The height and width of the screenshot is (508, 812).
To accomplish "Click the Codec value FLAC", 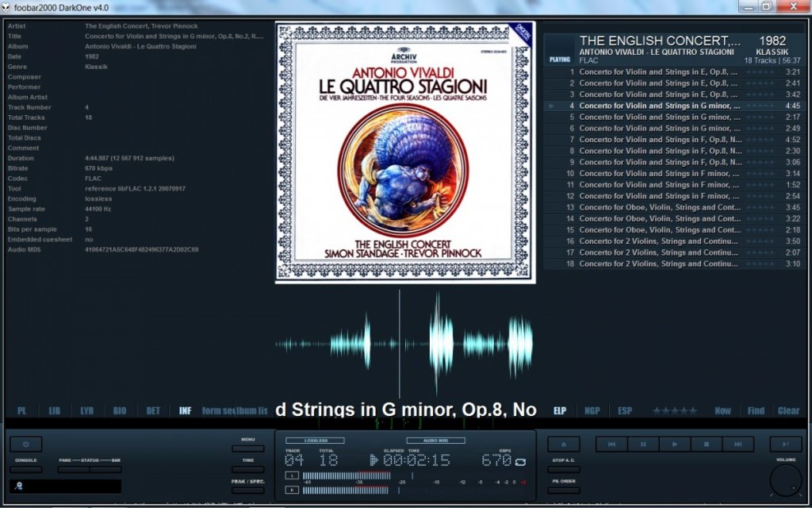I will coord(94,179).
